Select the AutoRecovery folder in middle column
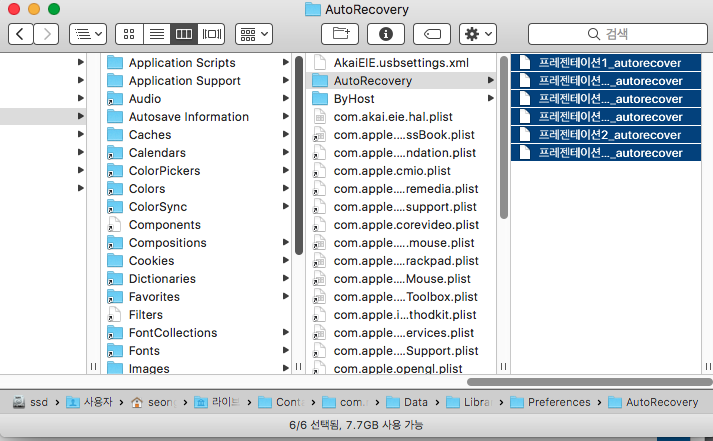 [x=402, y=81]
